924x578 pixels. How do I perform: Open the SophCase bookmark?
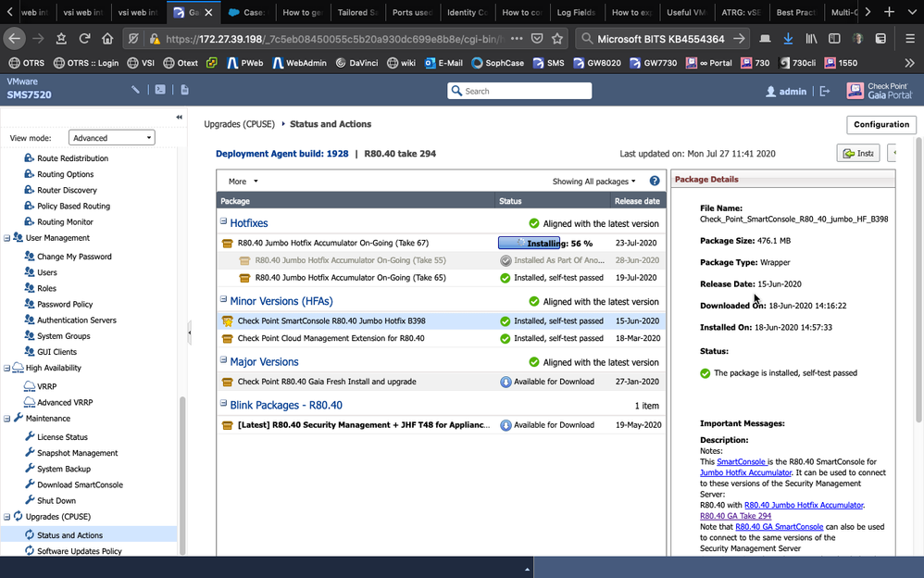point(498,62)
